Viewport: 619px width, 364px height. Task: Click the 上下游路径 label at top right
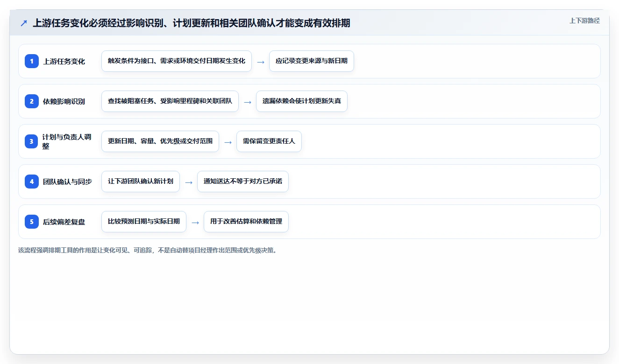pyautogui.click(x=584, y=21)
